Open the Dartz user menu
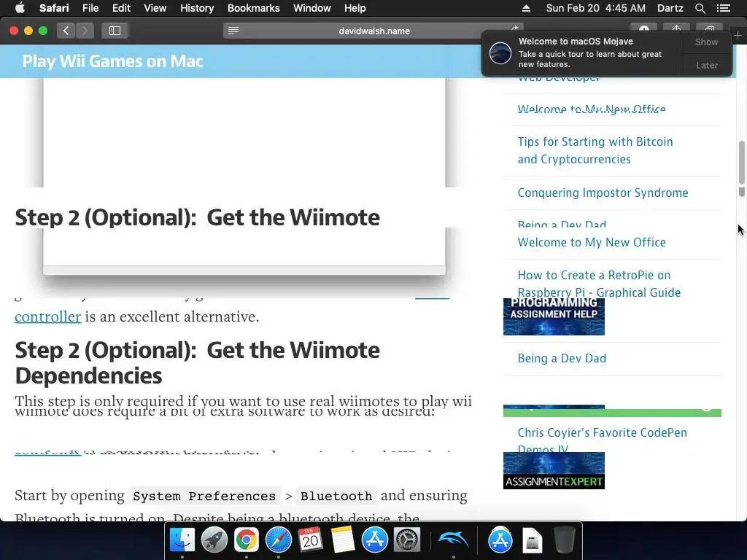 (x=670, y=8)
